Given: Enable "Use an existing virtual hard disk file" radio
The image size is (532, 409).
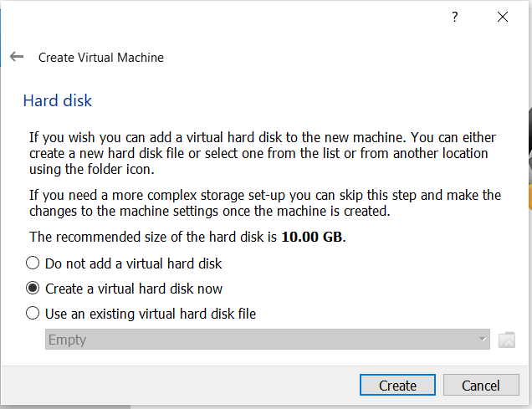Looking at the screenshot, I should pos(33,314).
